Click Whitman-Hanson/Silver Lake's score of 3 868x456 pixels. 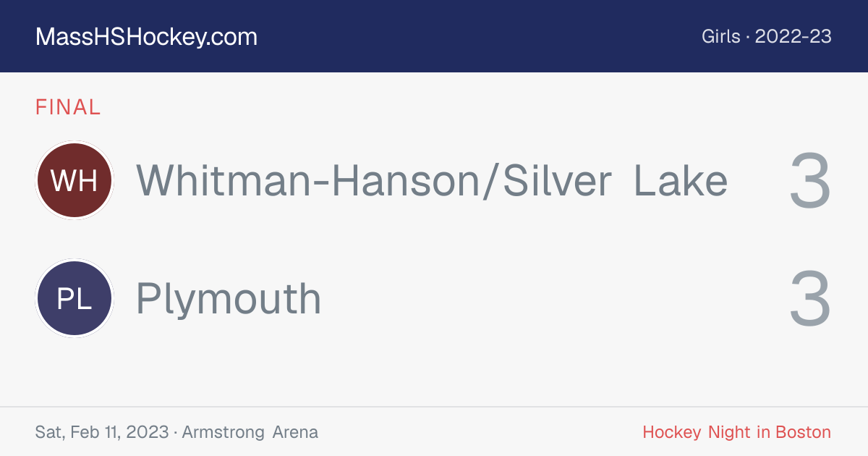click(x=810, y=181)
